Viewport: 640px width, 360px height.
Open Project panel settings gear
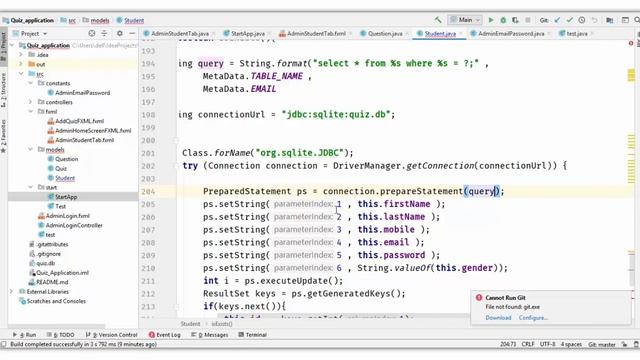point(120,33)
